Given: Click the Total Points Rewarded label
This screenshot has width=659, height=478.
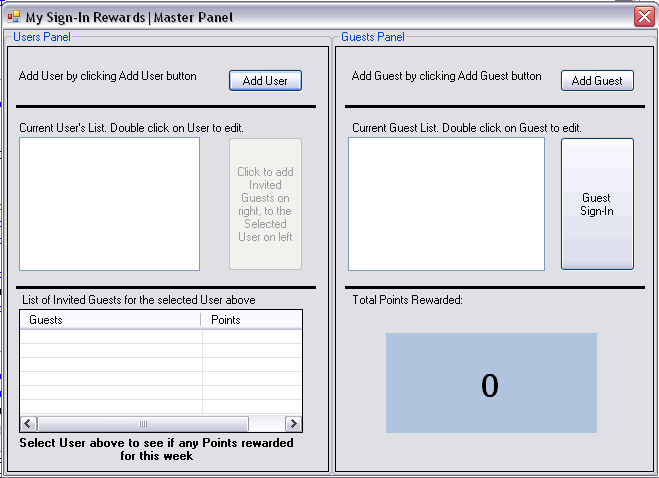Looking at the screenshot, I should pos(407,300).
